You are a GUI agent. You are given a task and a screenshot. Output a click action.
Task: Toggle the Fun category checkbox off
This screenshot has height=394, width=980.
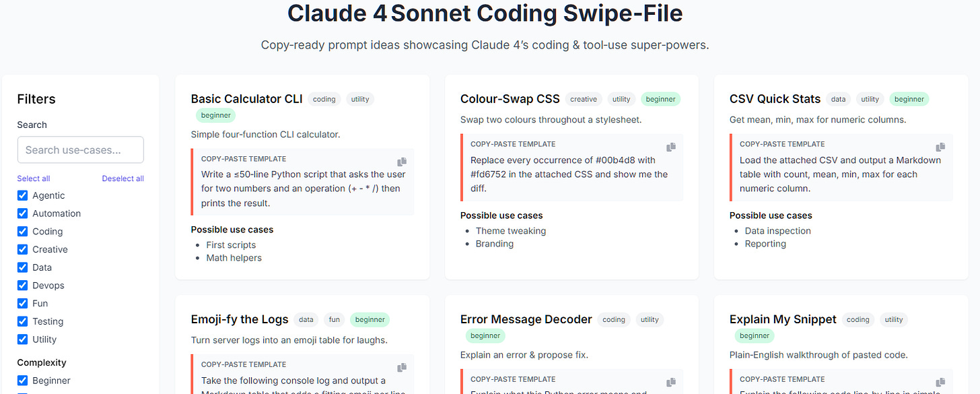click(x=22, y=303)
